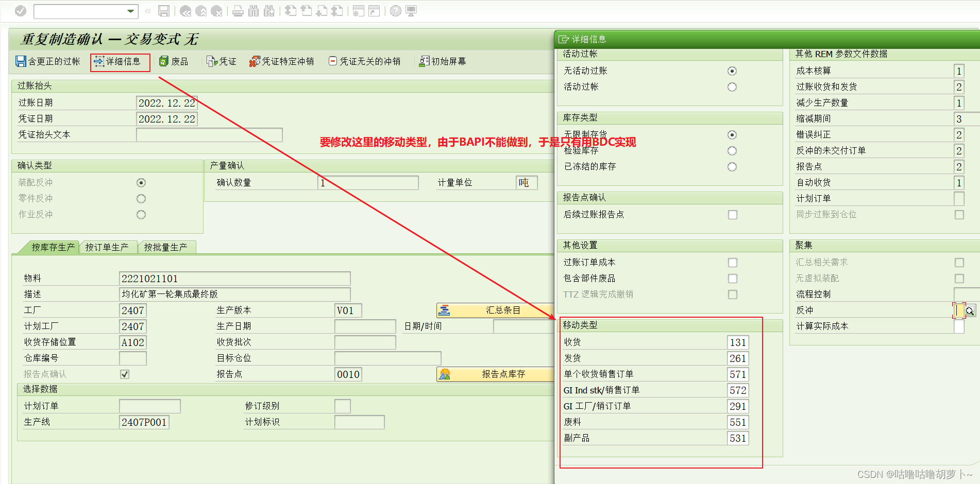Image resolution: width=980 pixels, height=484 pixels.
Task: Click the Customize Local Layout monitor icon
Action: 411,11
